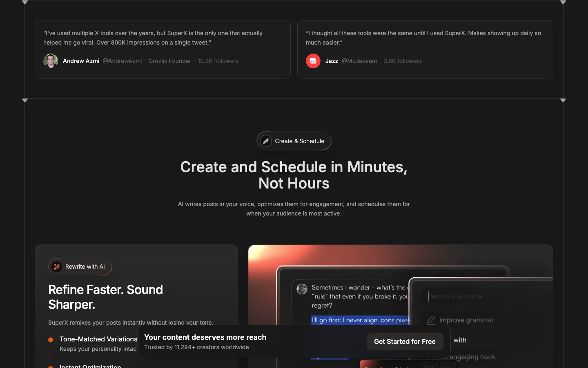
Task: Click the pencil icon in Create & Schedule badge
Action: tap(266, 141)
